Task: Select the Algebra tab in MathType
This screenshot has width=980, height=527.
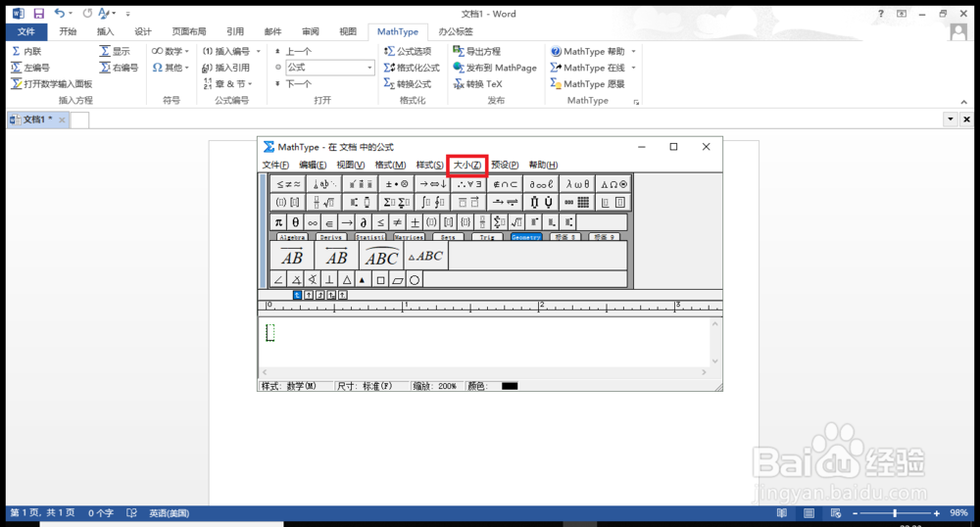Action: [292, 237]
